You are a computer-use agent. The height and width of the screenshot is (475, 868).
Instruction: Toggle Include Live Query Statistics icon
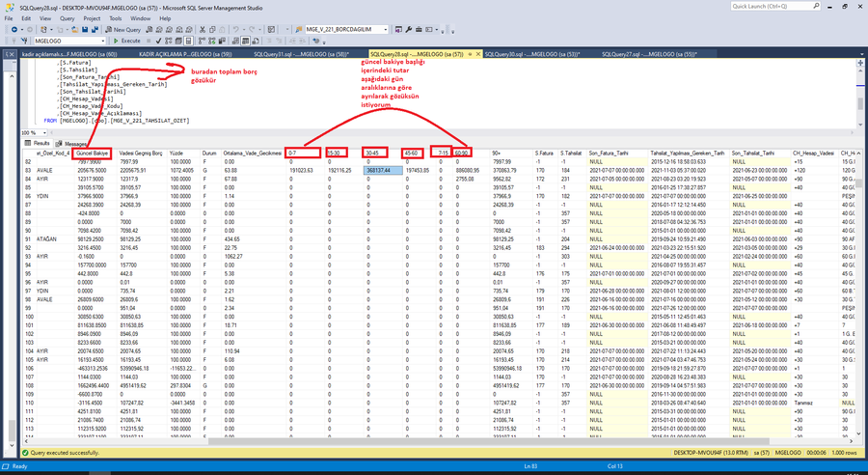pos(212,41)
